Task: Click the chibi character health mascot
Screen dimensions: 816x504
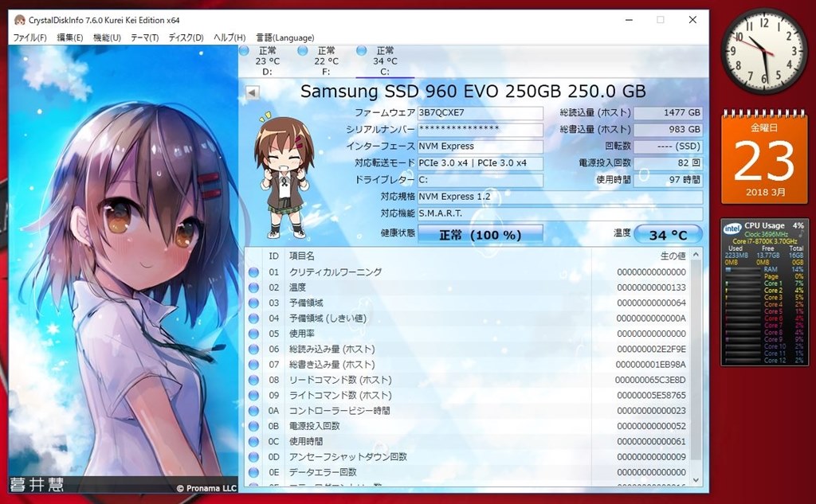Action: click(284, 175)
